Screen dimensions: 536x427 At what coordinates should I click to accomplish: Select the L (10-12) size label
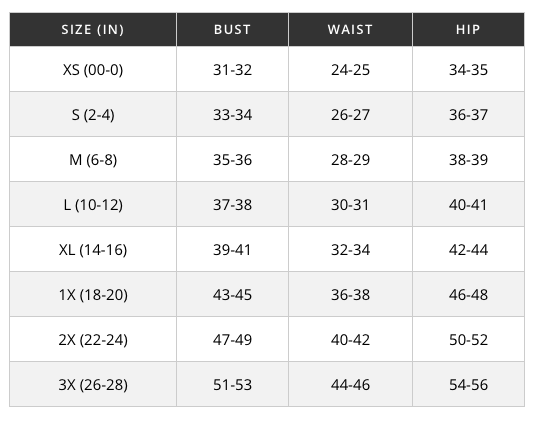click(x=93, y=205)
